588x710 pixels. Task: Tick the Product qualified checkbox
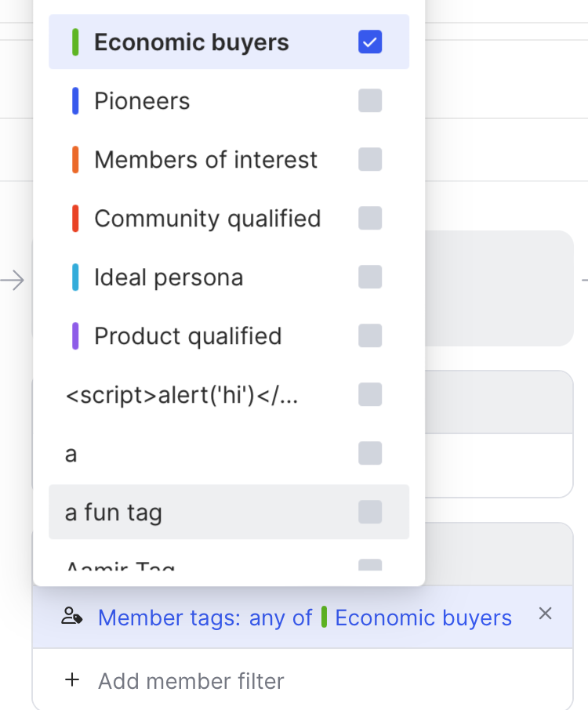pos(370,336)
